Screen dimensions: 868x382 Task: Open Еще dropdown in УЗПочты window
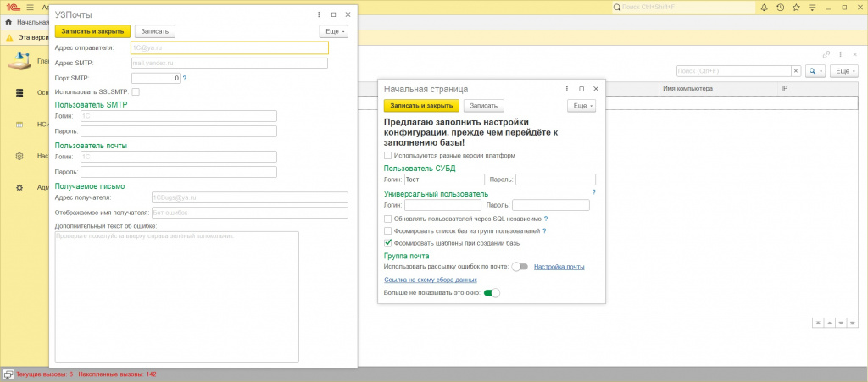[x=334, y=31]
